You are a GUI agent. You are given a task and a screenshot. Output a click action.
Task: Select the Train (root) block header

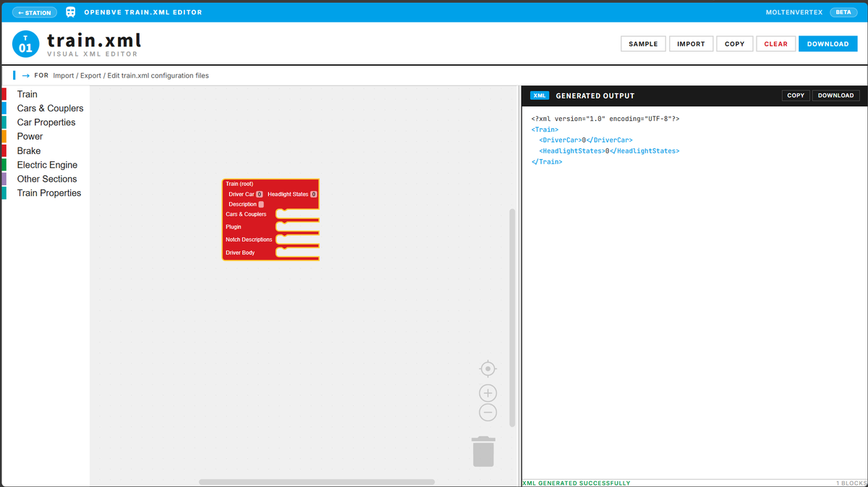click(x=239, y=184)
